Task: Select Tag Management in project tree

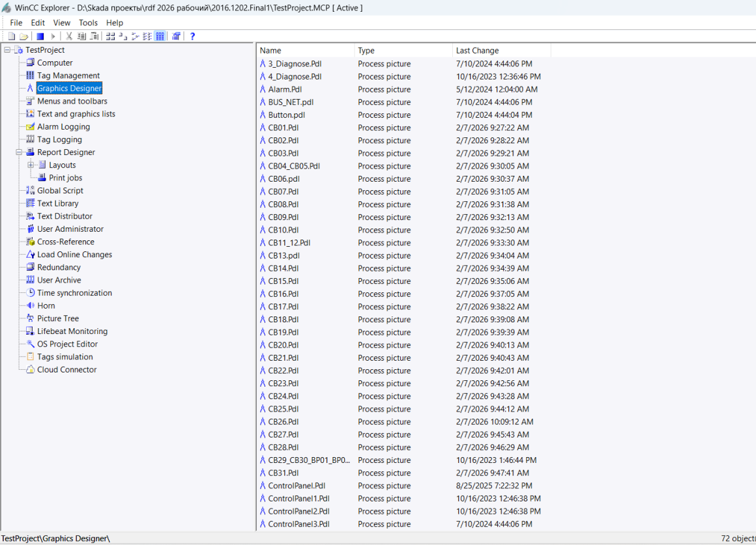Action: point(68,76)
